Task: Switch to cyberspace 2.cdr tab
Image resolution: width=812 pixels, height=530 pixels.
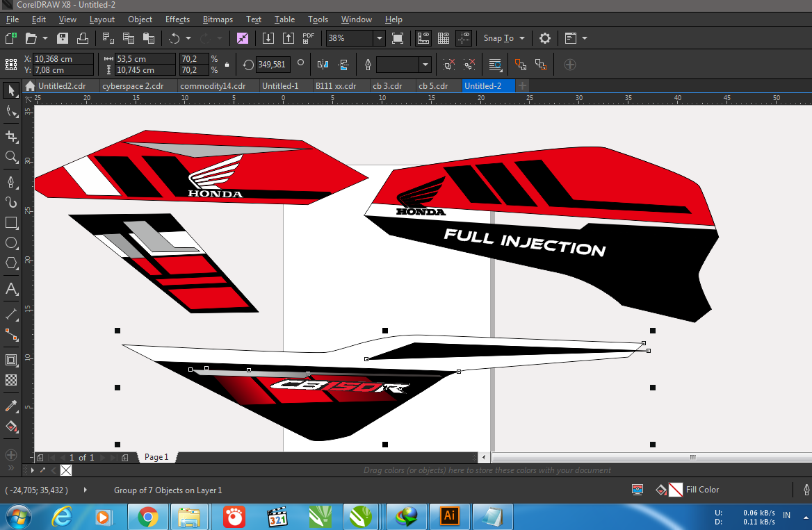Action: tap(133, 86)
